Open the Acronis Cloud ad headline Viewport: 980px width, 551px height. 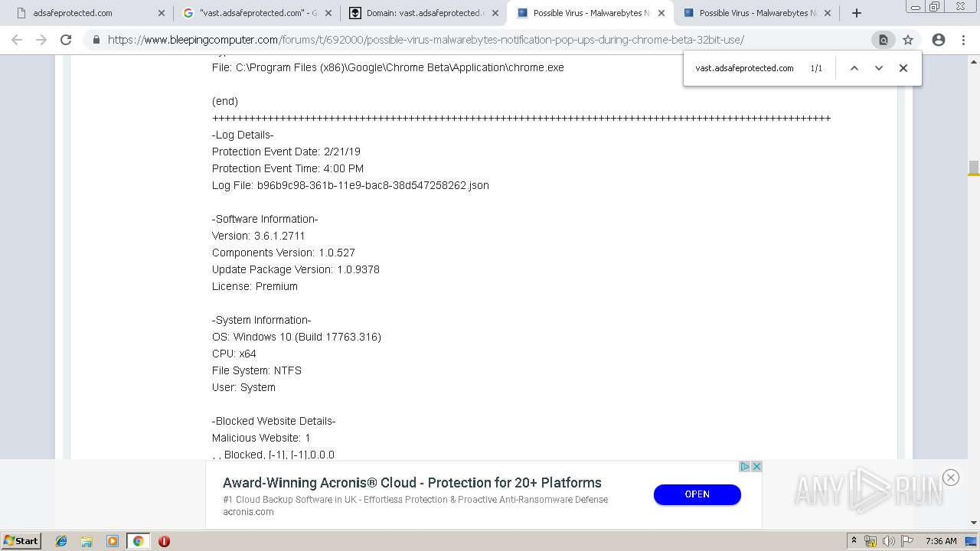point(412,483)
